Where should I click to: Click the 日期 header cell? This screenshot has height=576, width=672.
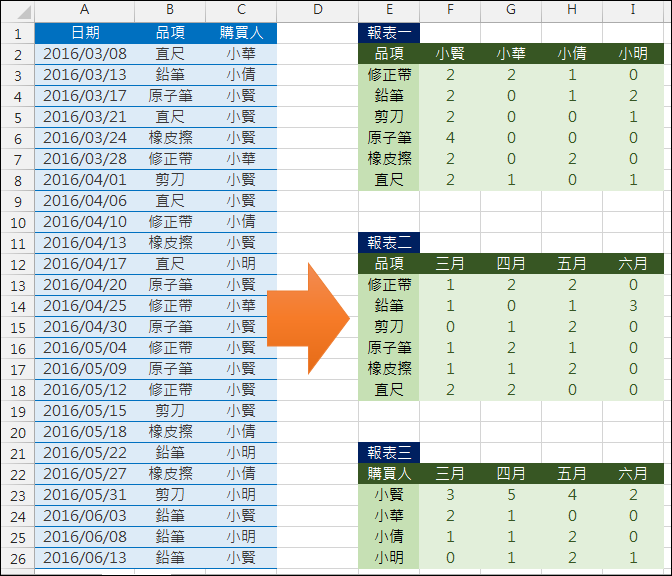(x=84, y=33)
